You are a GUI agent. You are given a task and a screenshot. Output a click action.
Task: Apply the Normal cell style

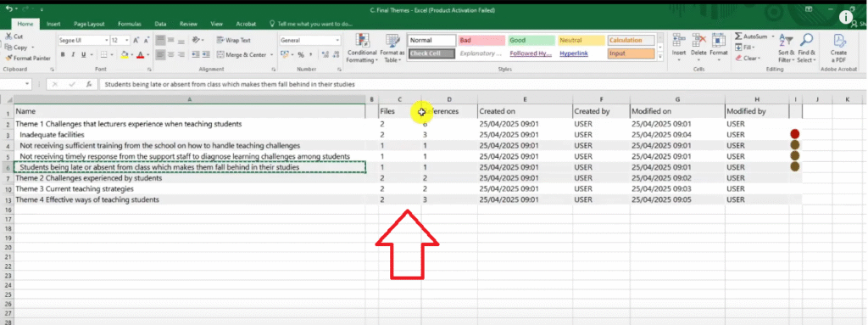tap(431, 41)
